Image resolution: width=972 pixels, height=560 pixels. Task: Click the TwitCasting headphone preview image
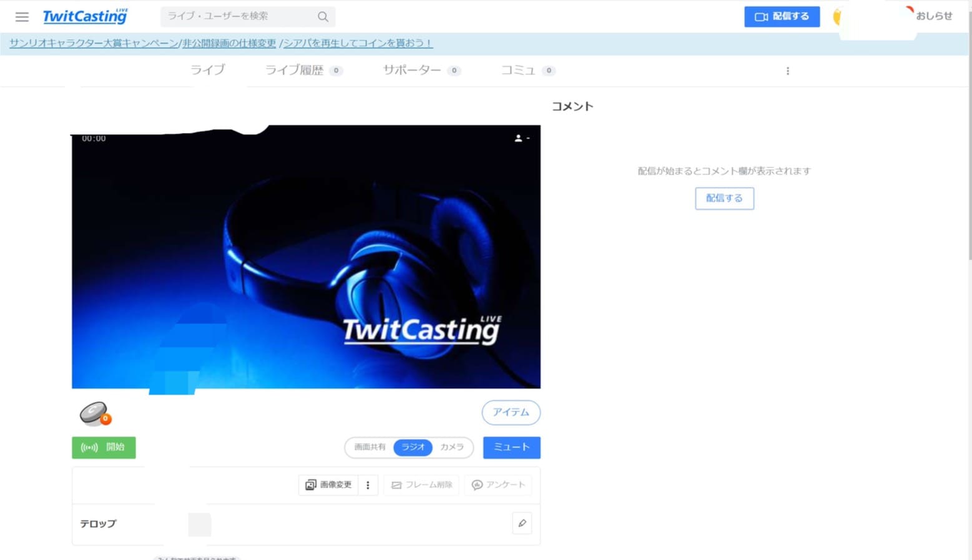click(x=306, y=257)
